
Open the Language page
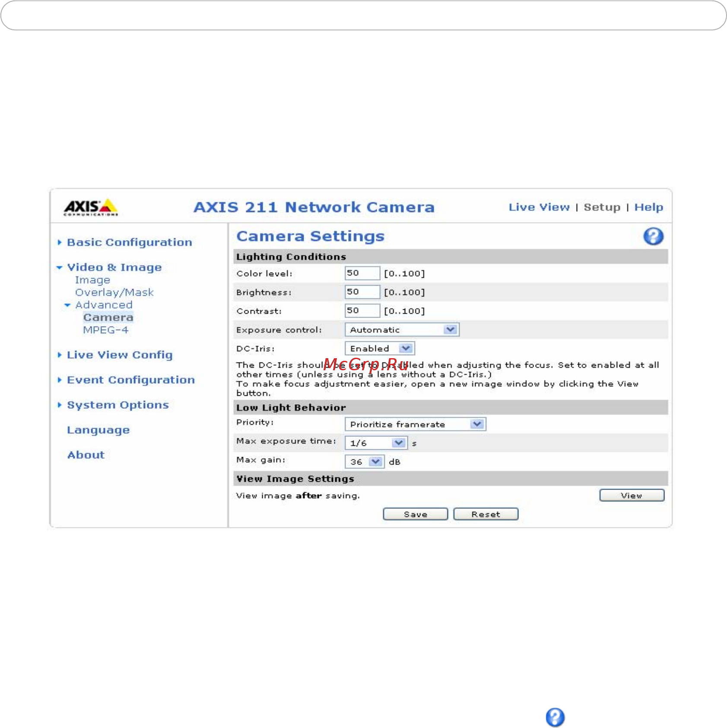coord(98,430)
